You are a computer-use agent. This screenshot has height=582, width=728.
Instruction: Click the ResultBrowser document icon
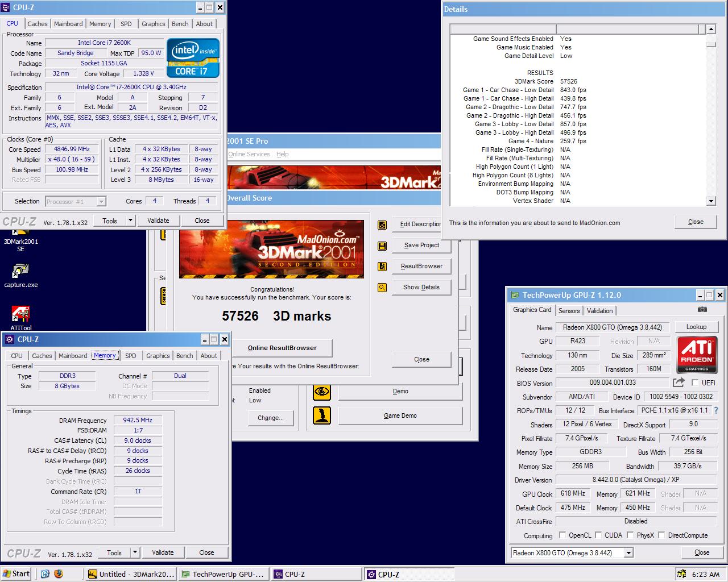point(382,267)
